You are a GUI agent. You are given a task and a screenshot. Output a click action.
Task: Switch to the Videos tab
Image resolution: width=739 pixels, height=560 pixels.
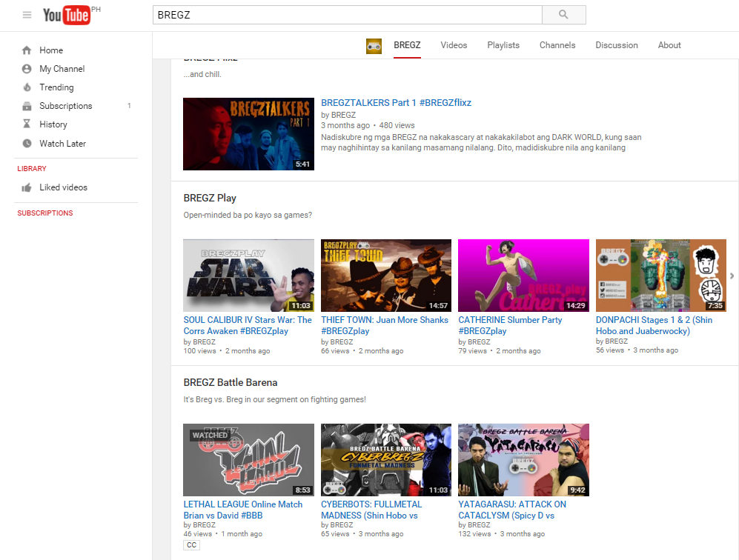[454, 45]
